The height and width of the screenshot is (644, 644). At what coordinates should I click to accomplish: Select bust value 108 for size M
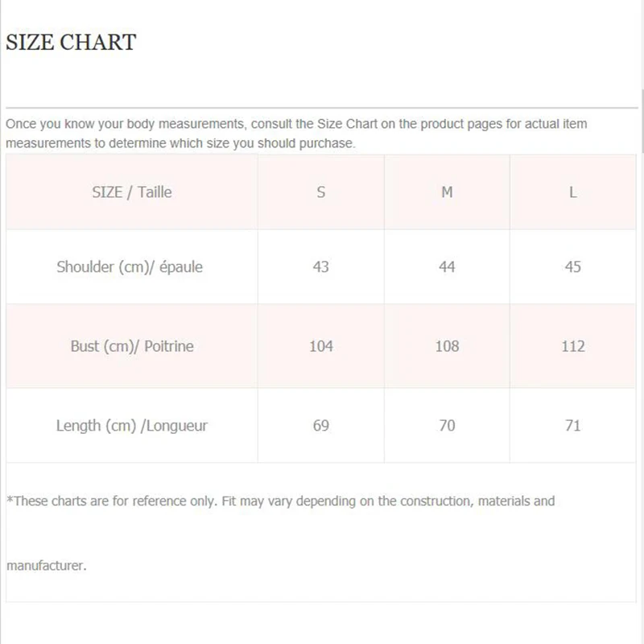click(x=447, y=346)
